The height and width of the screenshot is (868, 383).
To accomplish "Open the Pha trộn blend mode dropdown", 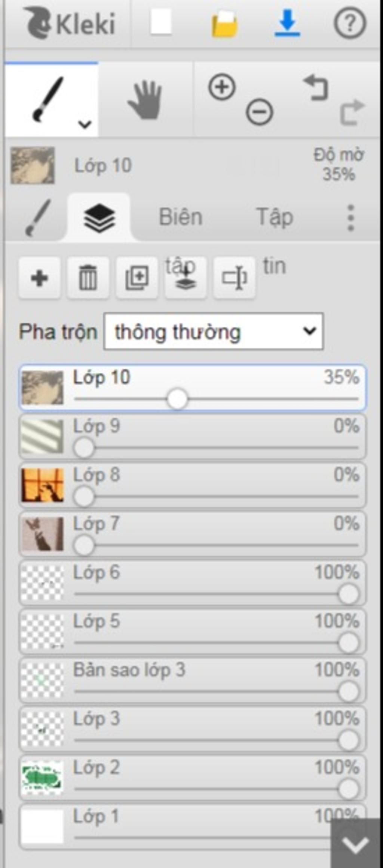I will pos(214,331).
